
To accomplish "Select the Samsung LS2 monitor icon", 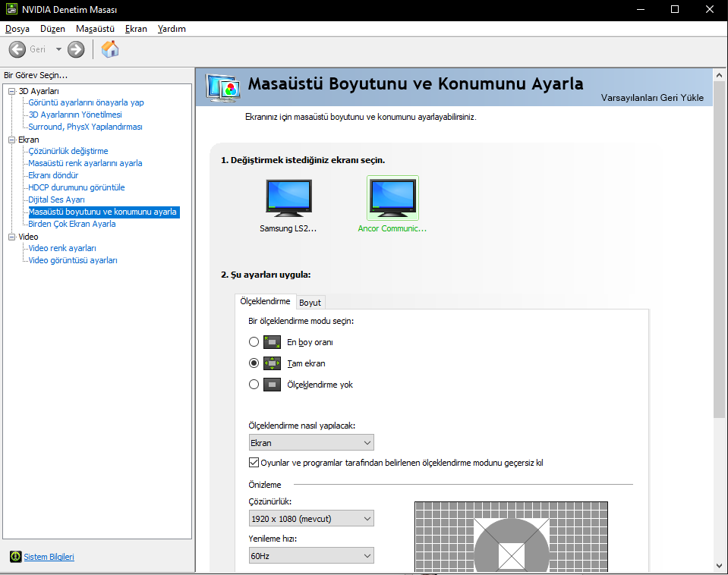I will [288, 197].
